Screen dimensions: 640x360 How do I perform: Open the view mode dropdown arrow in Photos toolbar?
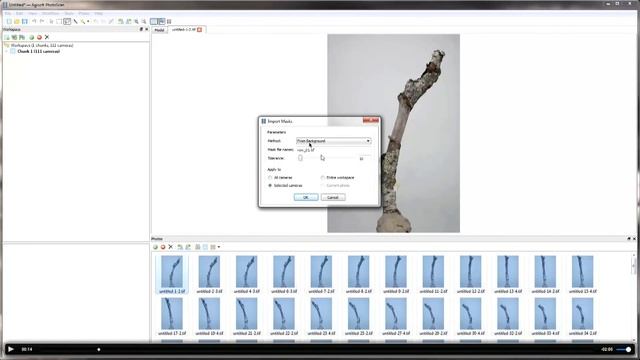(219, 247)
